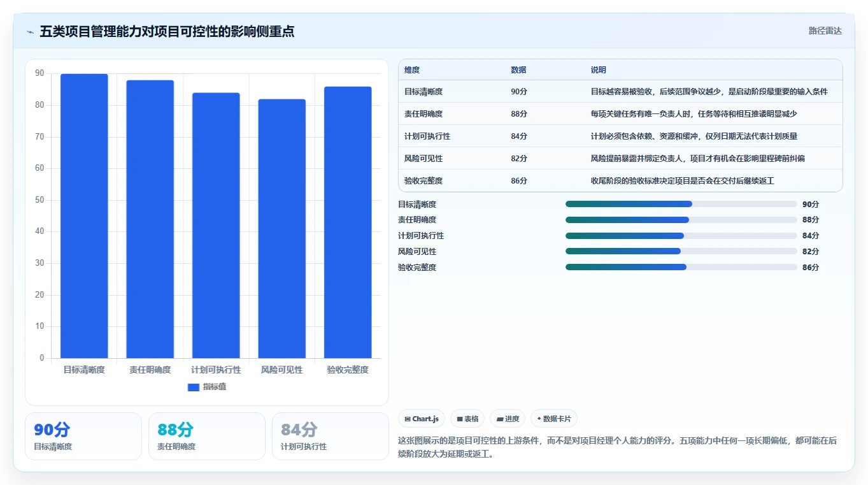Click the 84分 计划可执行性 data card
This screenshot has height=485, width=868.
[x=331, y=436]
